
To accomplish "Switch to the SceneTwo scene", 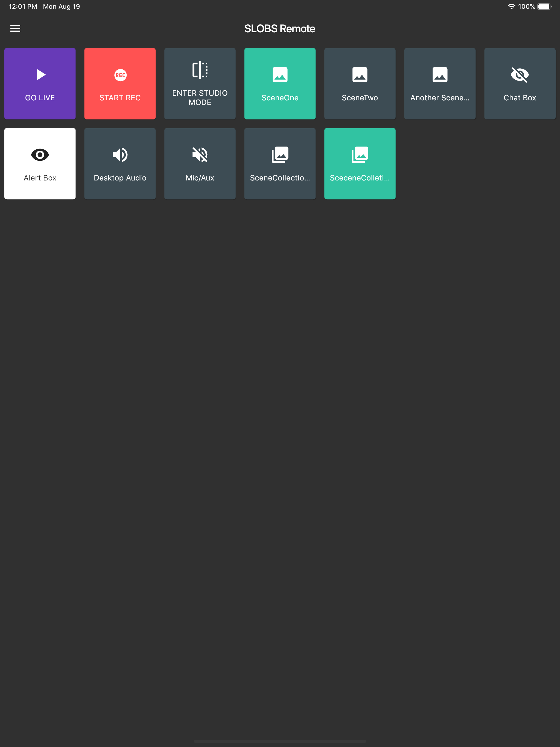I will point(360,84).
